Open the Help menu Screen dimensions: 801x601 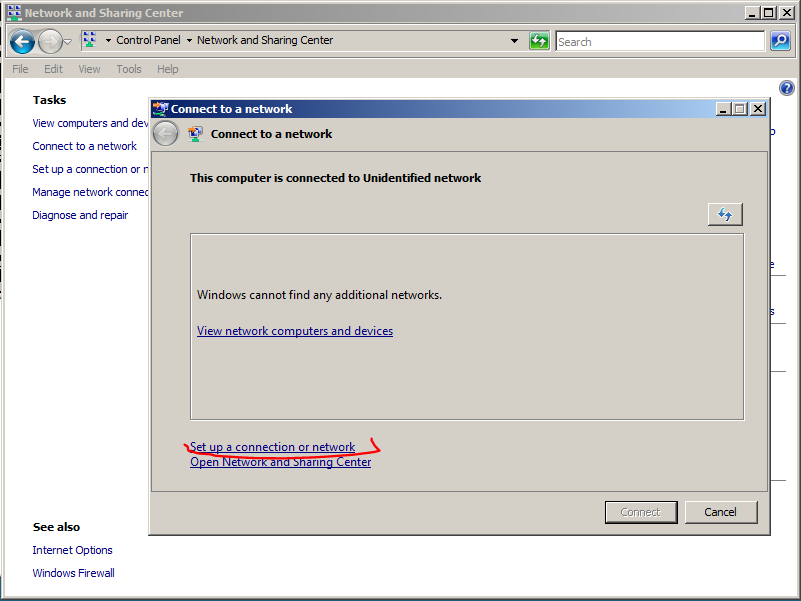pyautogui.click(x=168, y=69)
